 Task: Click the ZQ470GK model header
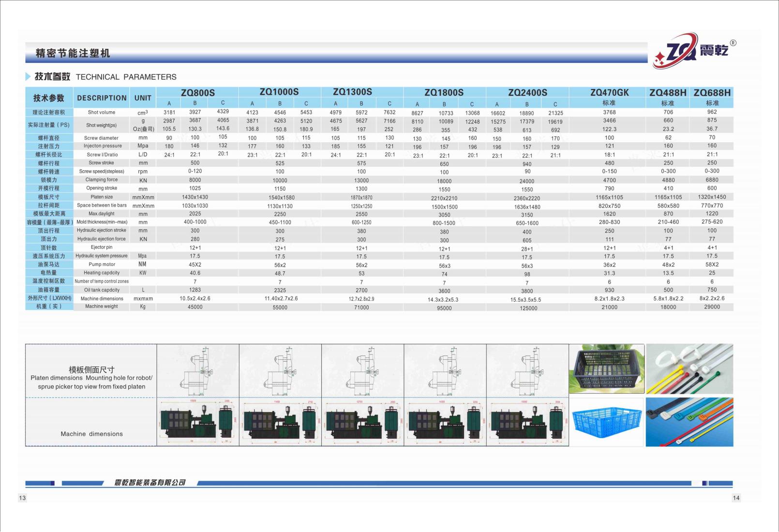[609, 93]
